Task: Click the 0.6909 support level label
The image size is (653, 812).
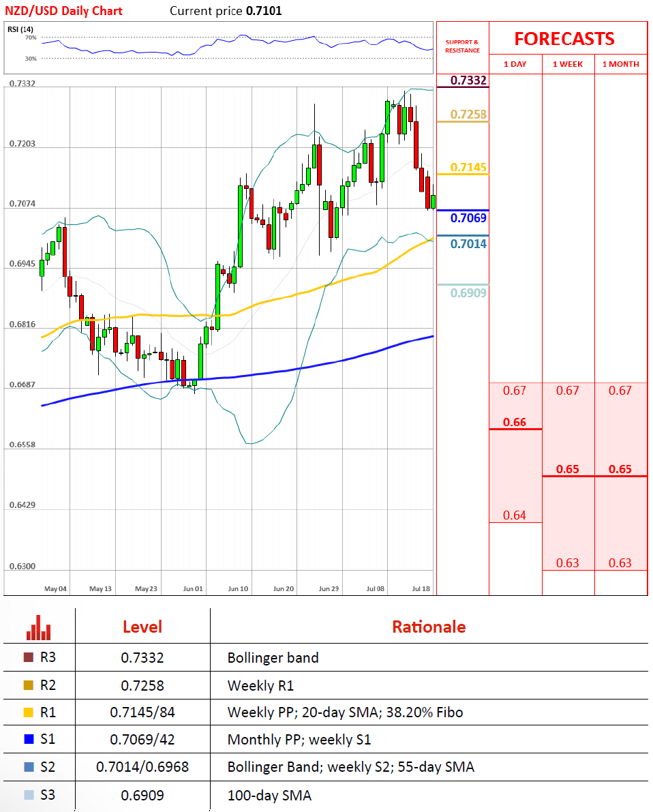Action: click(468, 292)
